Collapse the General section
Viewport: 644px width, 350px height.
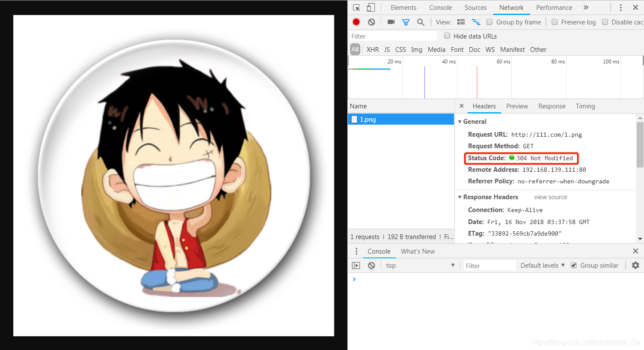pyautogui.click(x=460, y=122)
